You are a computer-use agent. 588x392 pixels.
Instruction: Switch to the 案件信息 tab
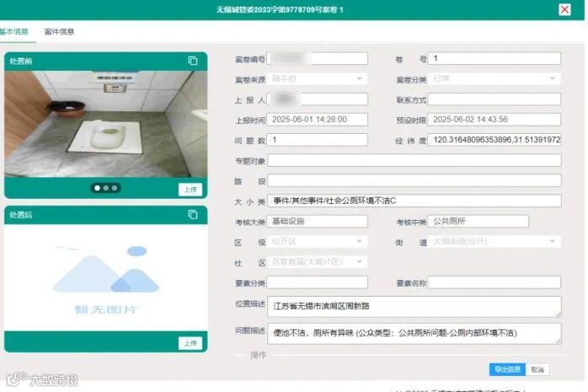(x=59, y=31)
